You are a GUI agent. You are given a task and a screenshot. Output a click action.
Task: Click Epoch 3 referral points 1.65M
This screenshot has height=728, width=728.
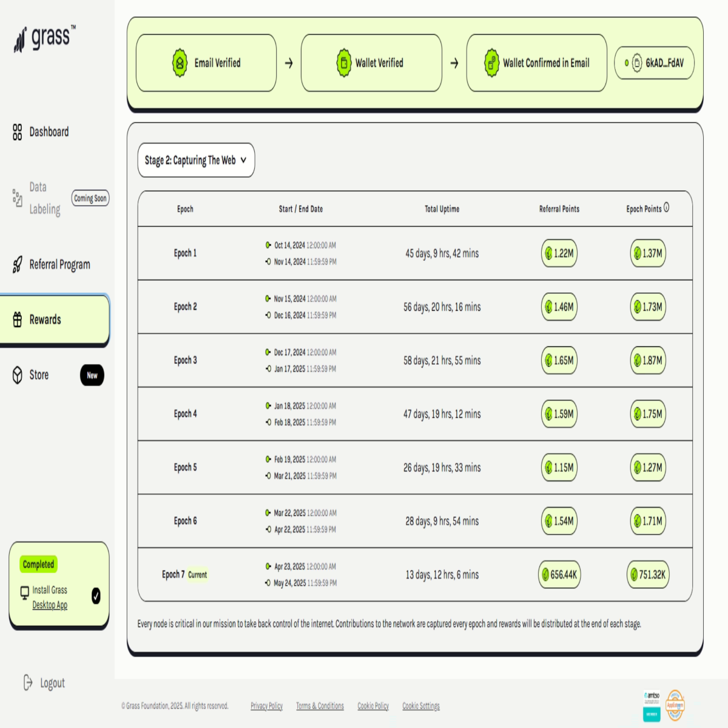click(559, 360)
